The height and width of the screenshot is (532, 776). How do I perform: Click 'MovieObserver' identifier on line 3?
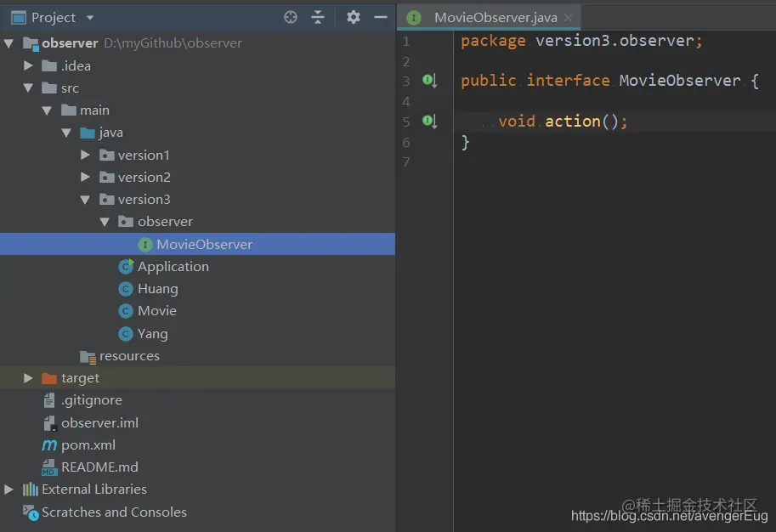(679, 81)
